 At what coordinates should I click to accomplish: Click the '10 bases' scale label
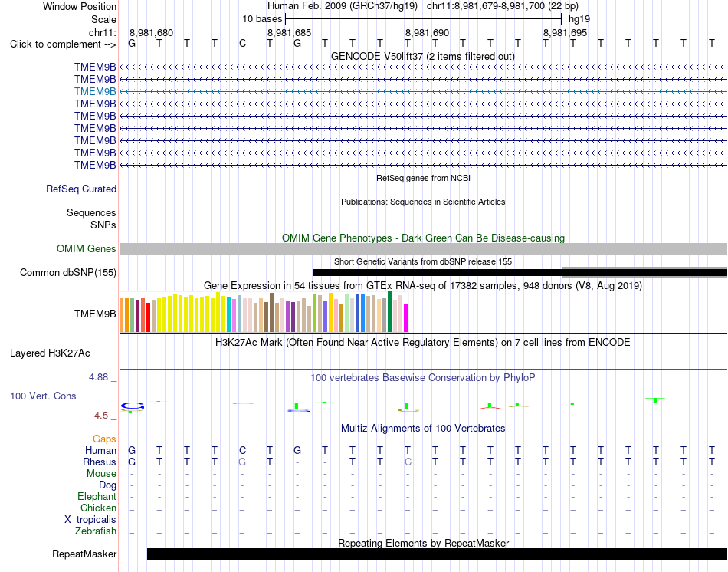coord(262,19)
